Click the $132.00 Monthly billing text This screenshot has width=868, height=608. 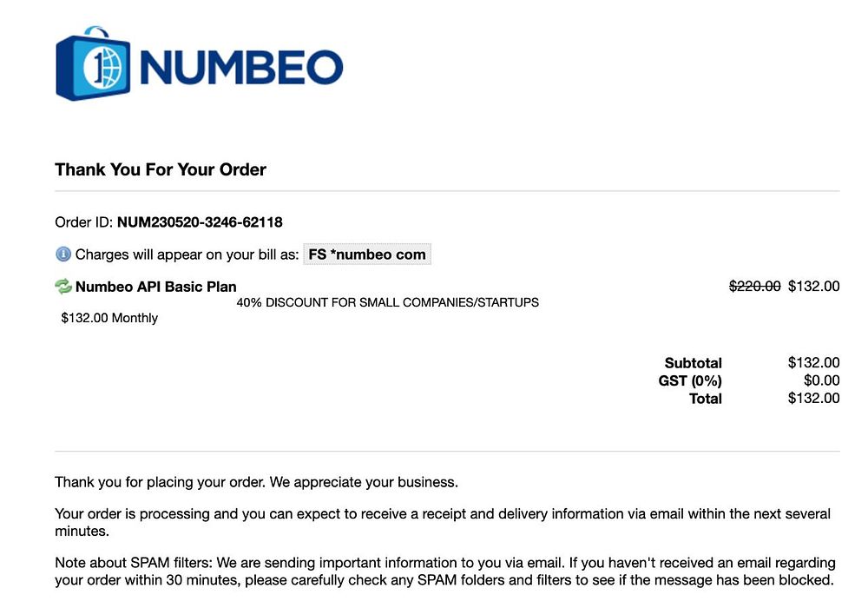tap(109, 318)
